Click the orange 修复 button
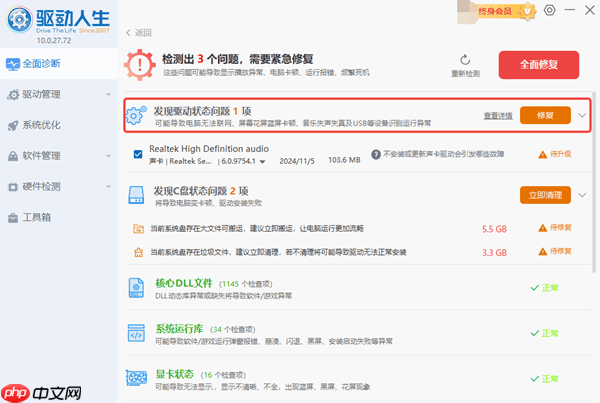The width and height of the screenshot is (600, 403). pyautogui.click(x=545, y=115)
